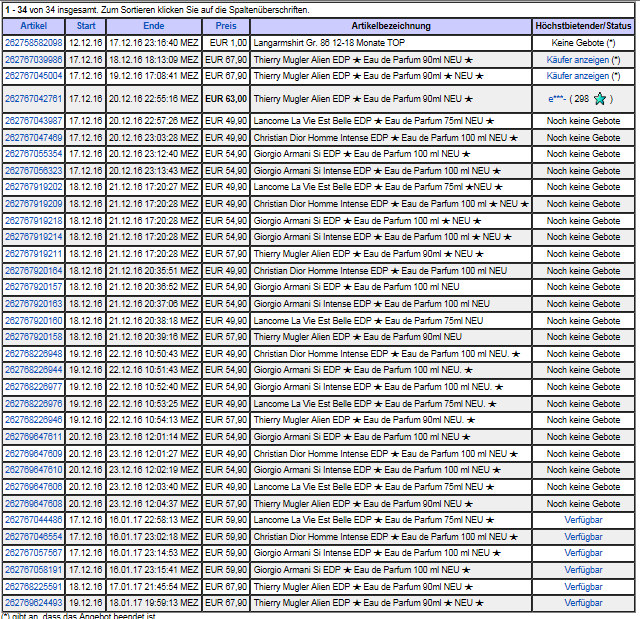Open article link 262769624493
This screenshot has width=640, height=619.
click(33, 603)
